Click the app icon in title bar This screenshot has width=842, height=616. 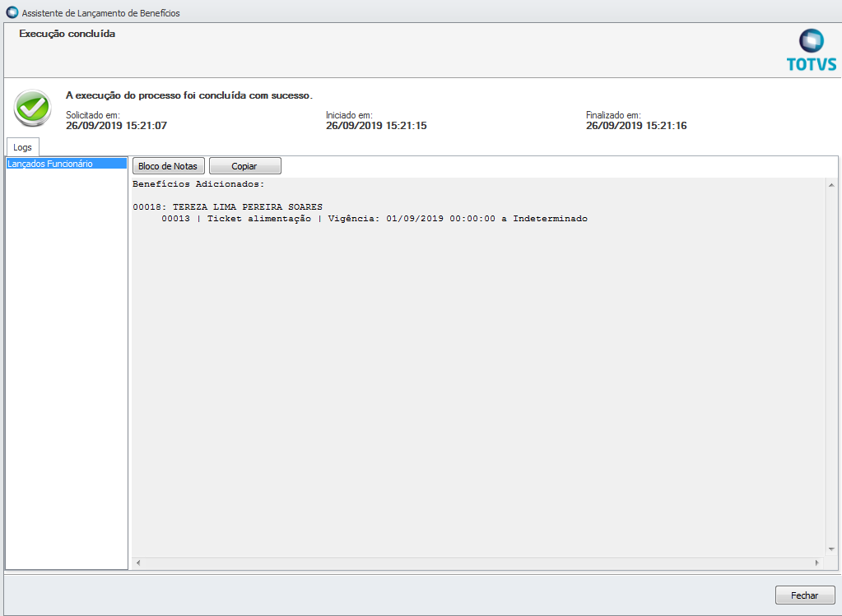coord(12,12)
